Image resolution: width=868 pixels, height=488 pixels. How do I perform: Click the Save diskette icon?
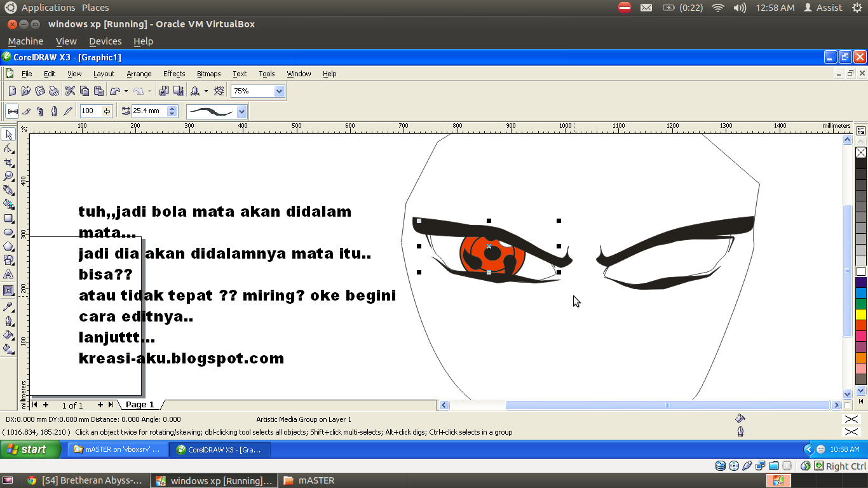[x=40, y=91]
